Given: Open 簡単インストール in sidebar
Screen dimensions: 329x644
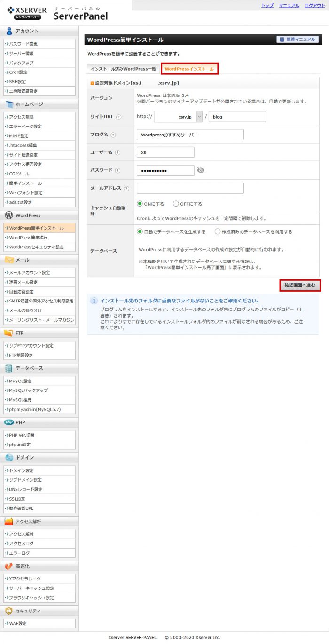Looking at the screenshot, I should pyautogui.click(x=39, y=183).
